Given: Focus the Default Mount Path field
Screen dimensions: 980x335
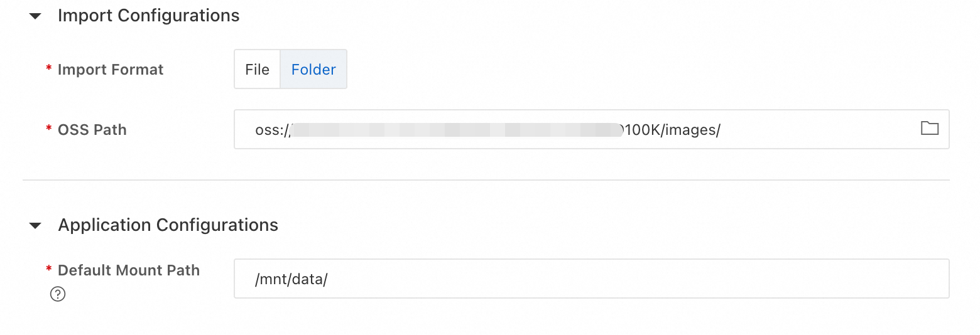Looking at the screenshot, I should coord(591,279).
